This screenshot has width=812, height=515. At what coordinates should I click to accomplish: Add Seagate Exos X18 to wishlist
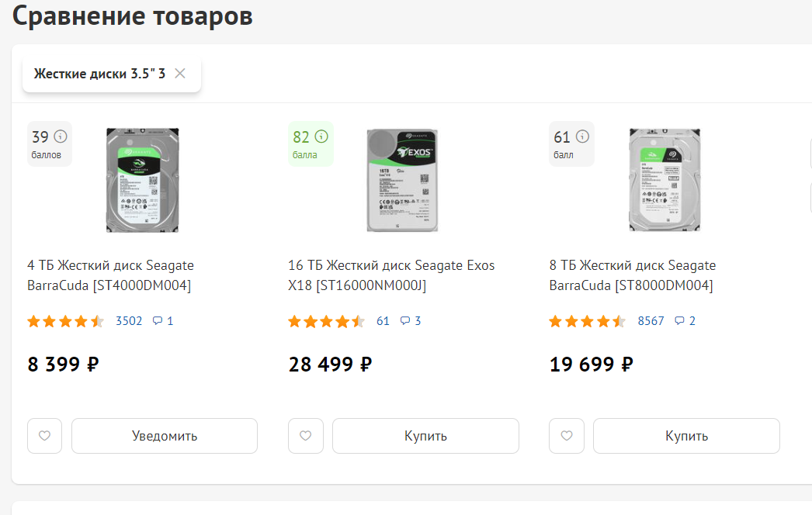click(x=305, y=436)
